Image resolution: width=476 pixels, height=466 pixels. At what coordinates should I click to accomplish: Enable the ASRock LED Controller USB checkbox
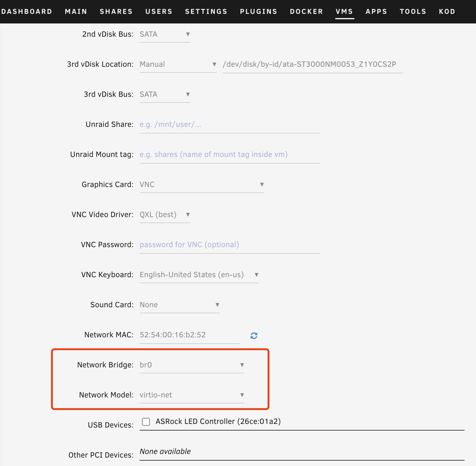coord(146,422)
